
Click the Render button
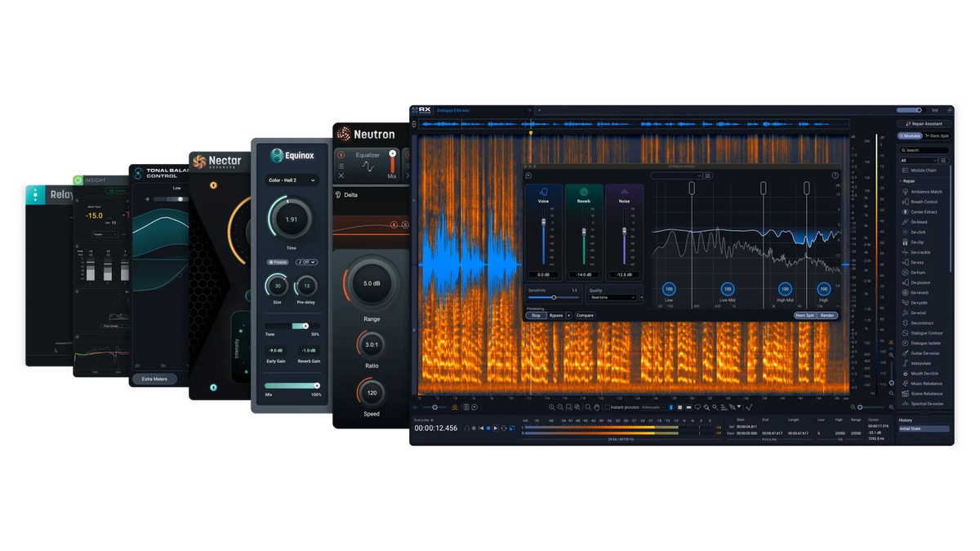tap(827, 315)
